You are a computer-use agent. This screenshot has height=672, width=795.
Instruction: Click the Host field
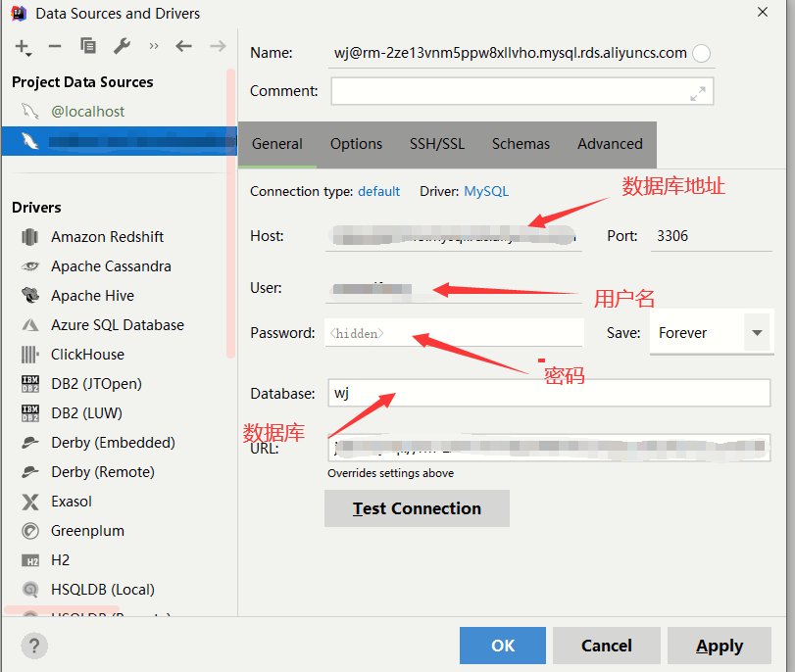453,236
